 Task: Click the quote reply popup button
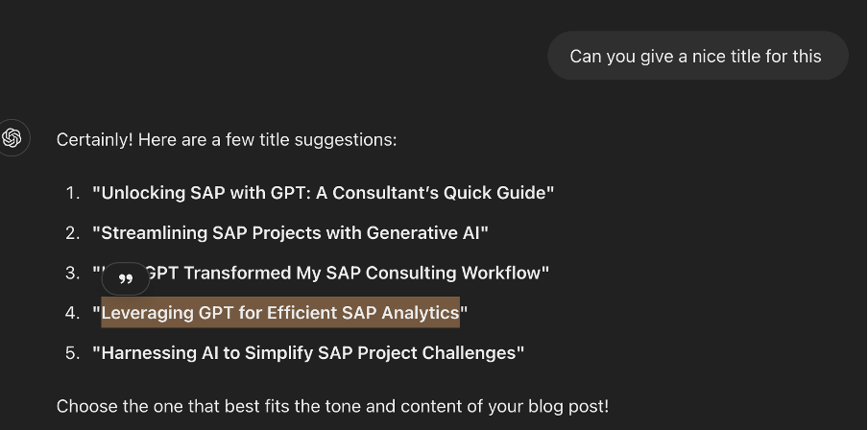pyautogui.click(x=126, y=278)
